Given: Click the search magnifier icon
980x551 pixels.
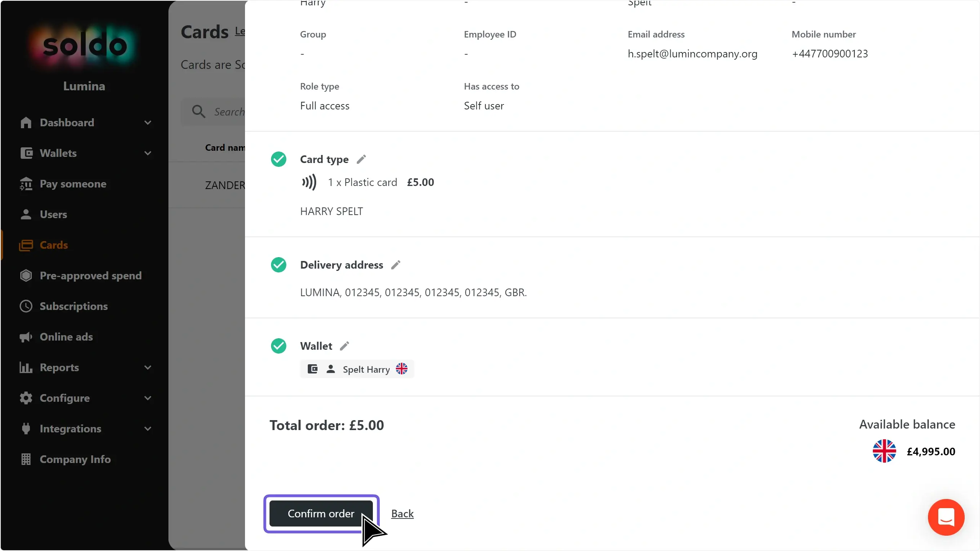Looking at the screenshot, I should [x=199, y=111].
